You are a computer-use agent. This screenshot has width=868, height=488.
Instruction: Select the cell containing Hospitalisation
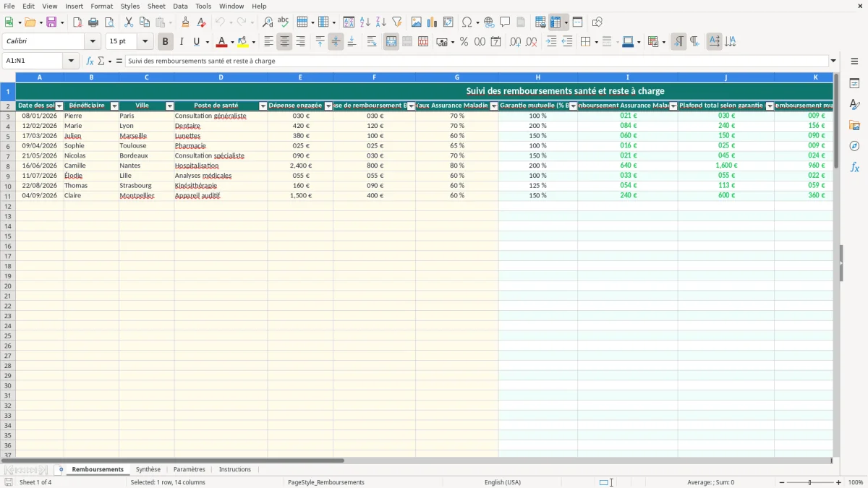point(221,166)
